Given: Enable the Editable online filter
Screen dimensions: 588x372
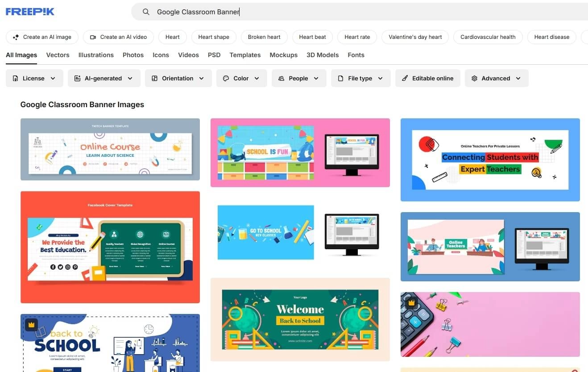Looking at the screenshot, I should [x=427, y=78].
